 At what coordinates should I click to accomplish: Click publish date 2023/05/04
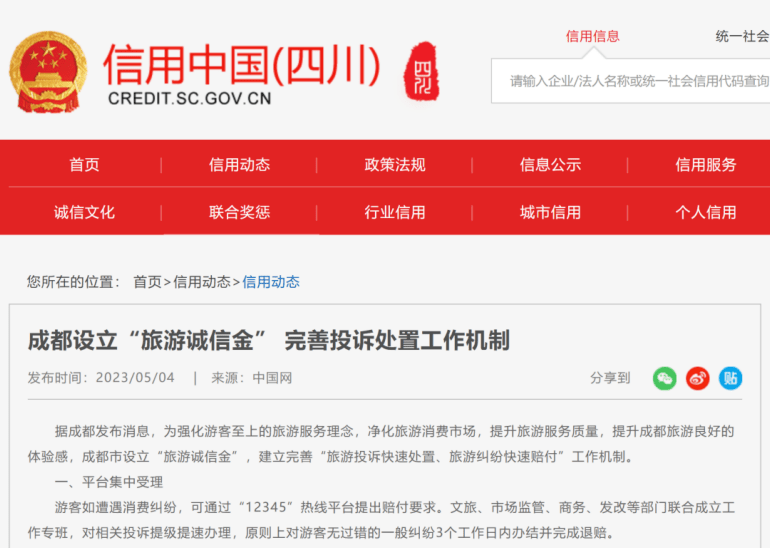point(135,378)
